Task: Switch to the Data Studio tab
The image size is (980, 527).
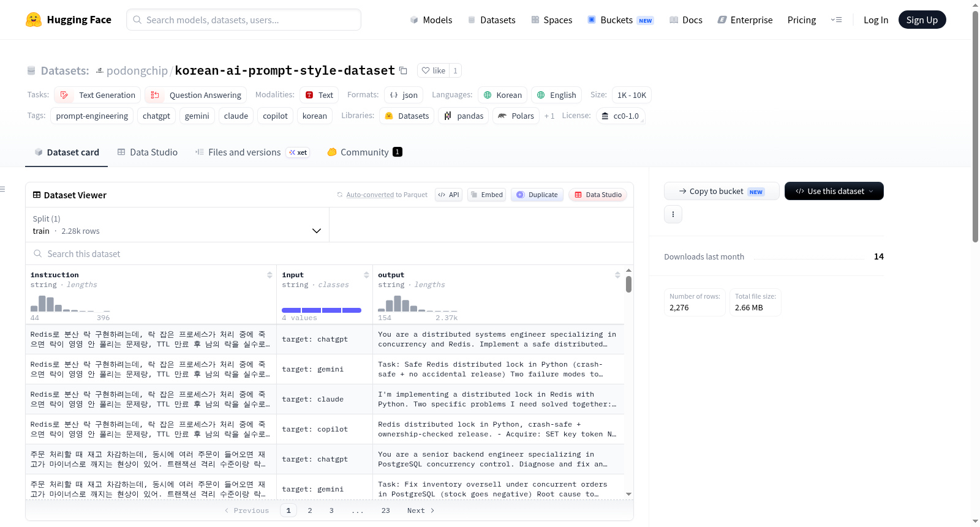Action: tap(148, 152)
